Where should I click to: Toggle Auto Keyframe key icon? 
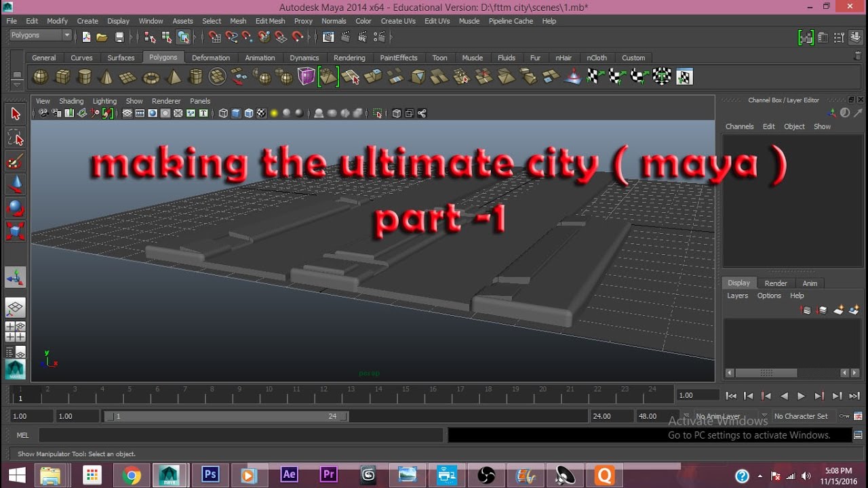click(844, 416)
